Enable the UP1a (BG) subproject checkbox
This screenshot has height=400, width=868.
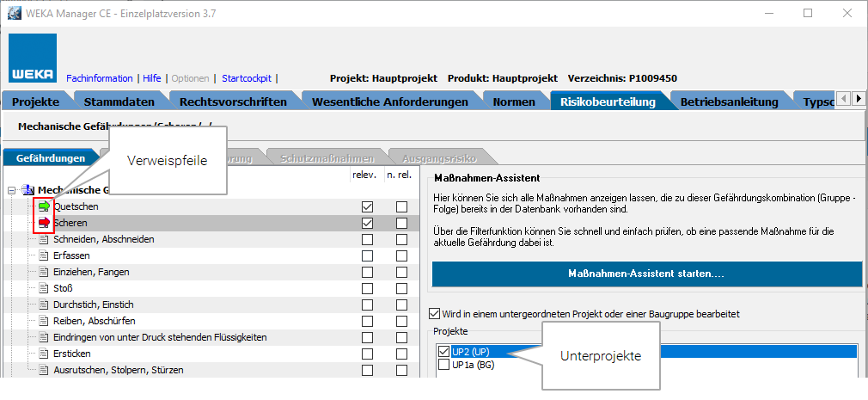tap(443, 365)
